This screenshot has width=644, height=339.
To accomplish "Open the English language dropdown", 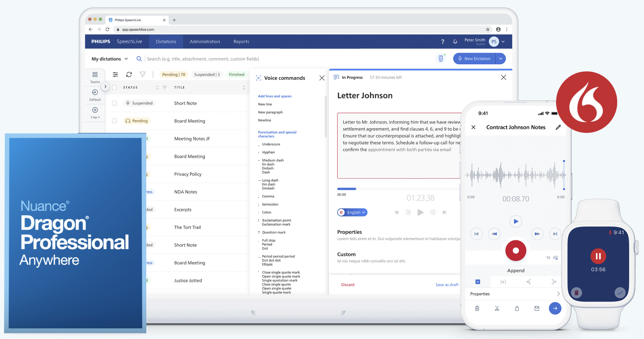I will [356, 212].
